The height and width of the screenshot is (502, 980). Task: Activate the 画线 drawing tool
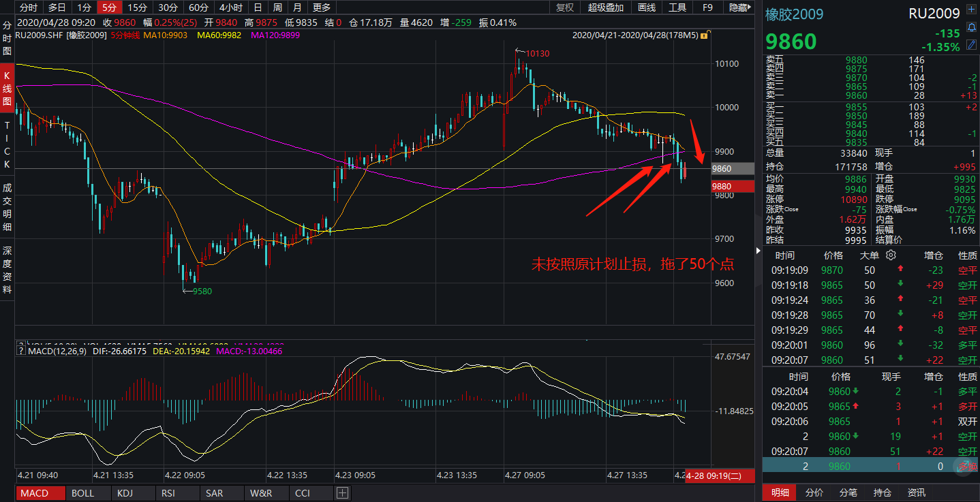pyautogui.click(x=646, y=7)
